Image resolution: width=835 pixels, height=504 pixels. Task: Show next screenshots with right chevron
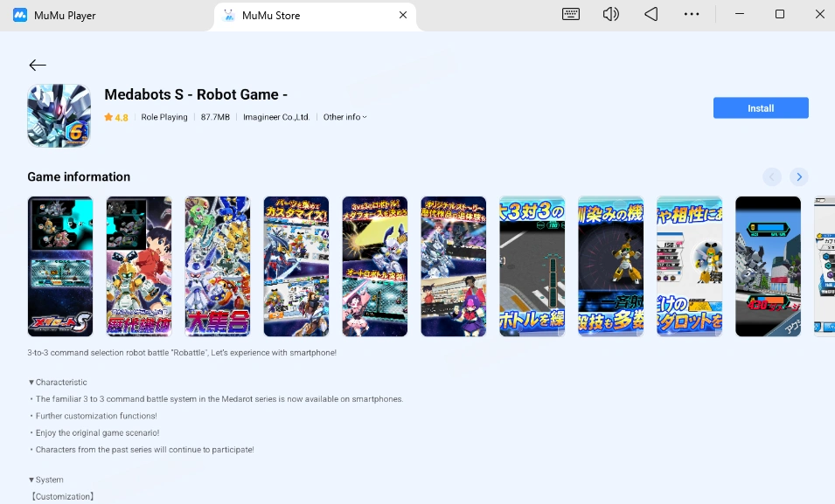pyautogui.click(x=799, y=176)
